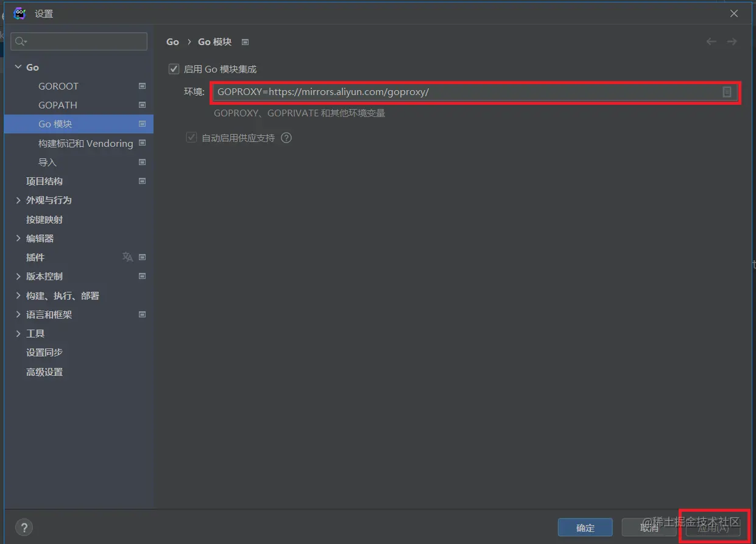Viewport: 756px width, 544px height.
Task: Navigate forward with the right arrow
Action: coord(732,41)
